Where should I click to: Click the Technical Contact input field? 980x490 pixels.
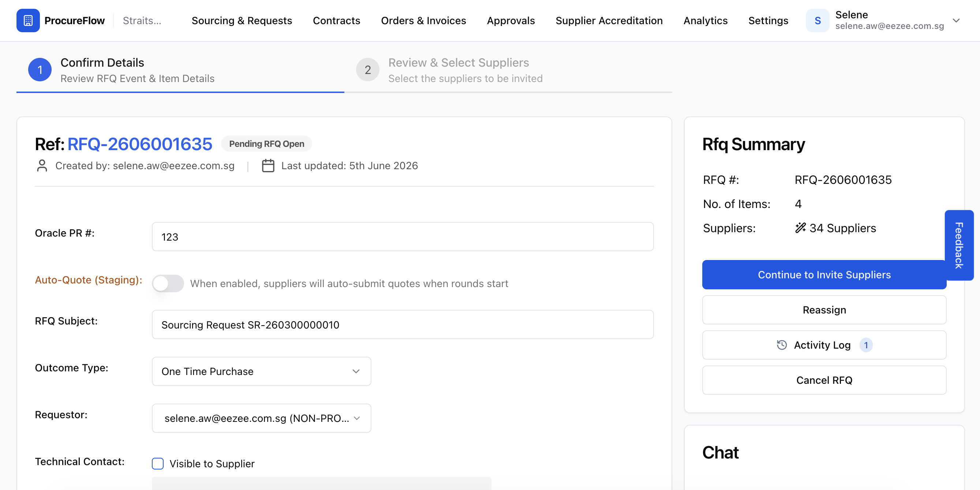pos(321,483)
